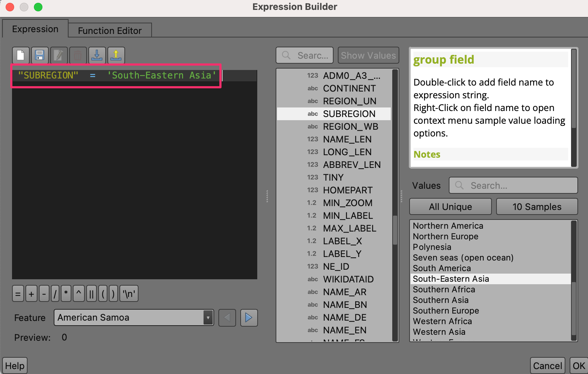Open the Feature dropdown showing American Samoa
This screenshot has width=588, height=374.
(134, 318)
